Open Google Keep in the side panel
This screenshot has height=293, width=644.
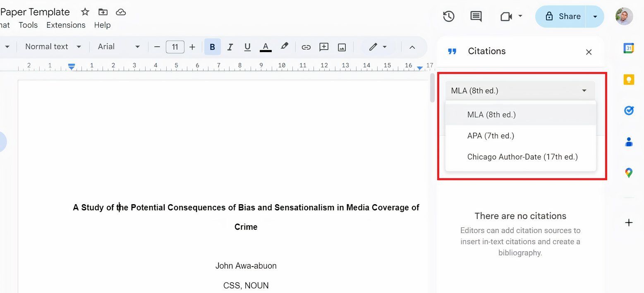pos(629,79)
